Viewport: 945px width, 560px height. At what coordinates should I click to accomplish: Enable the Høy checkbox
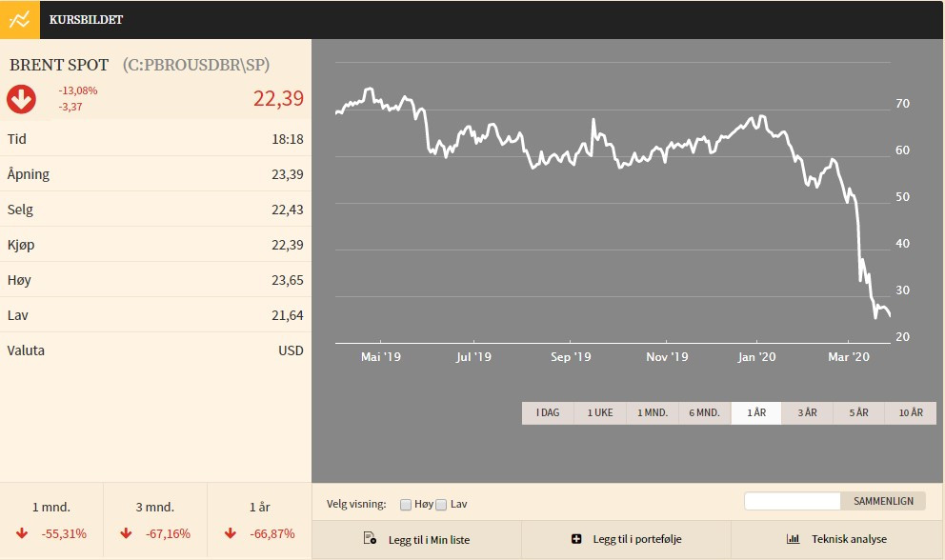(406, 504)
